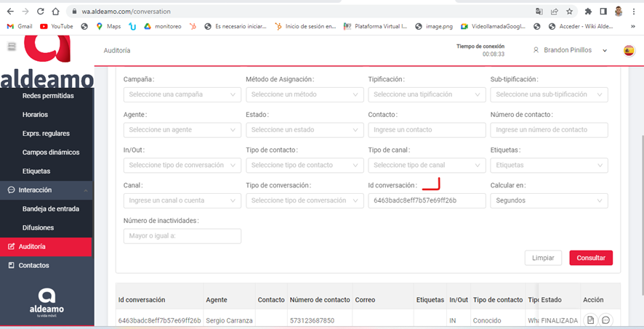Image resolution: width=644 pixels, height=329 pixels.
Task: Open the YouTube bookmark
Action: click(57, 26)
